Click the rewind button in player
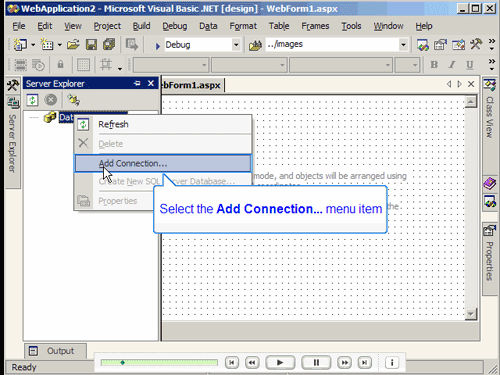The height and width of the screenshot is (375, 500). (x=252, y=362)
